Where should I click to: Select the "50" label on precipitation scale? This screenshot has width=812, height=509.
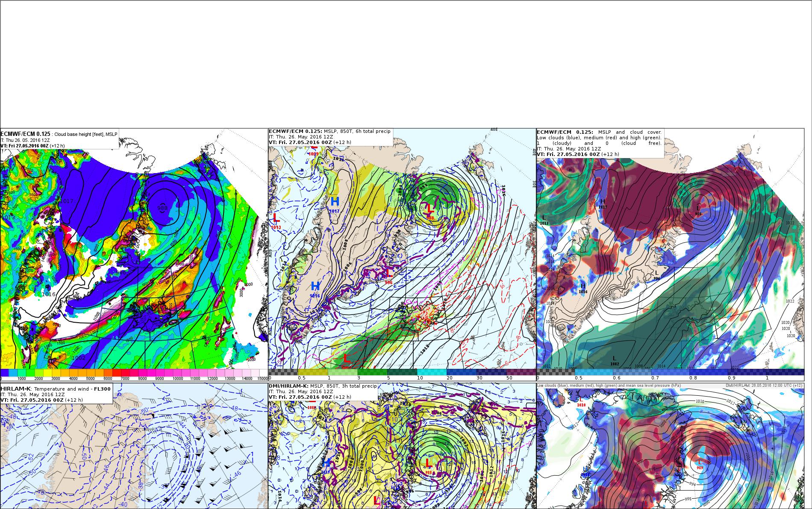click(x=509, y=378)
